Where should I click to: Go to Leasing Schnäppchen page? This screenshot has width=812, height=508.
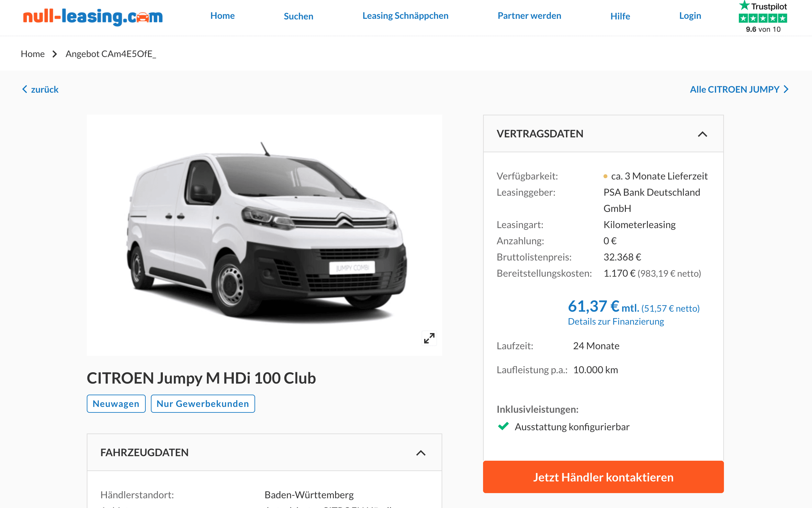pos(405,16)
